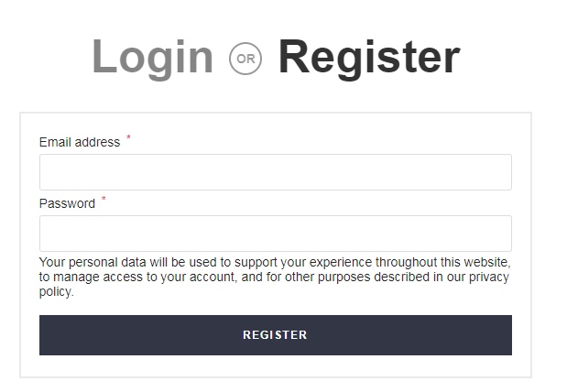Click the word "privacy" in the notice
Image resolution: width=567 pixels, height=392 pixels.
tap(488, 277)
